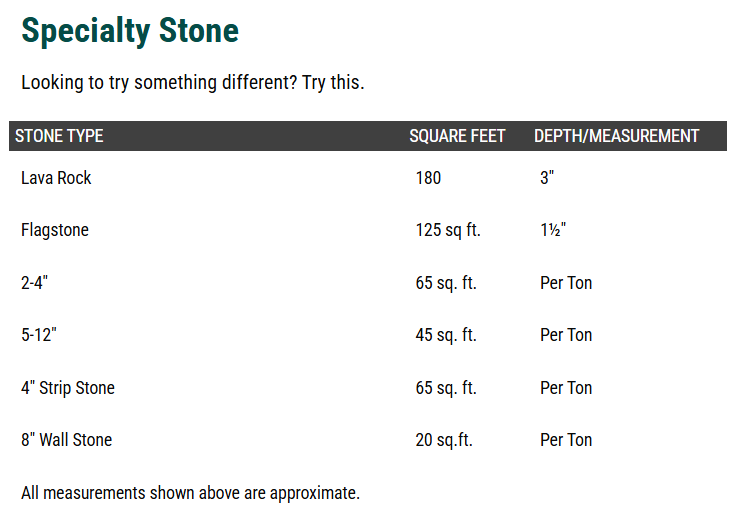Click Per Ton in the 5-12" row

[x=566, y=335]
